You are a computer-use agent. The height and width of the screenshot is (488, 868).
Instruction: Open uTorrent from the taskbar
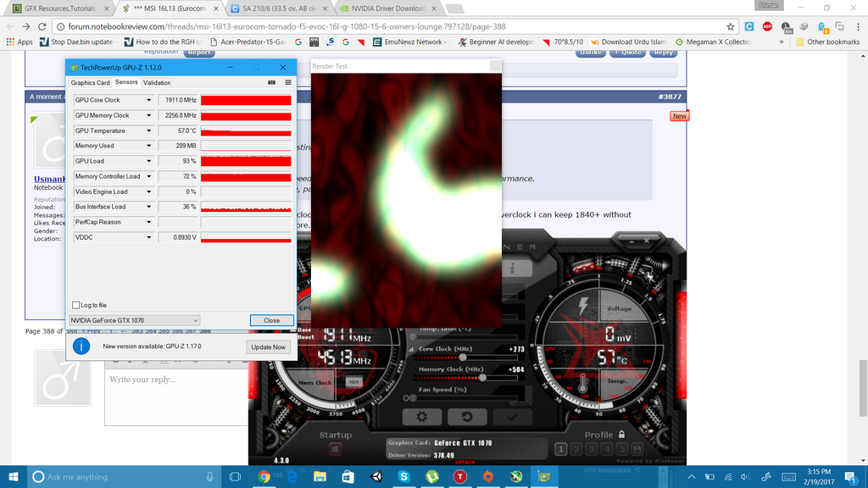tap(431, 477)
